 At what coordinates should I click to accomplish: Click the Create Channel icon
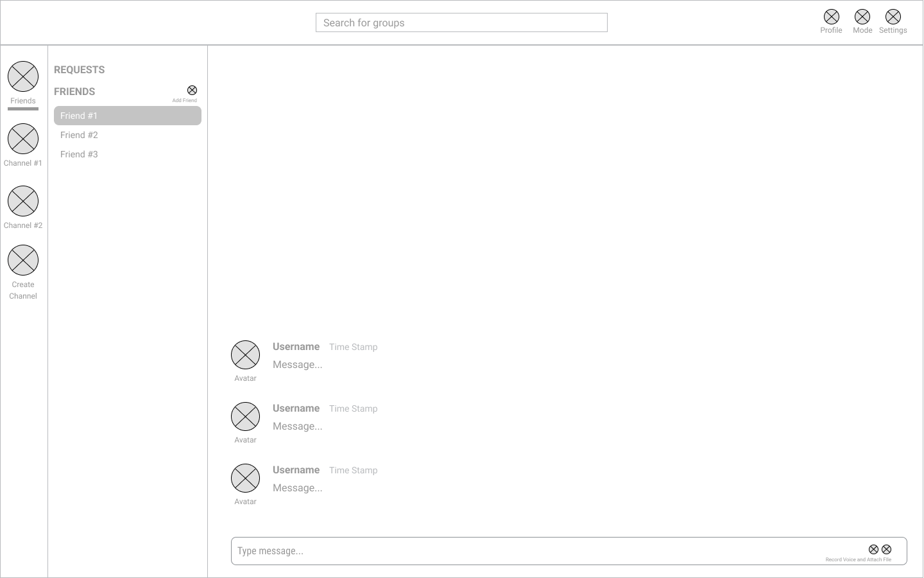pos(23,260)
